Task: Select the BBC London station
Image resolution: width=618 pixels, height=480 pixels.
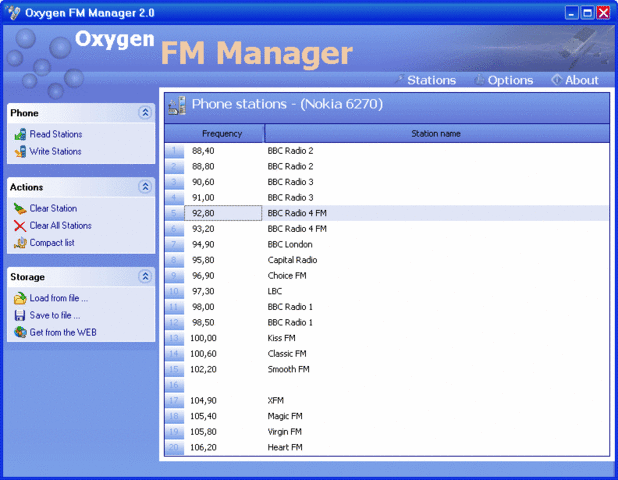Action: pos(290,245)
